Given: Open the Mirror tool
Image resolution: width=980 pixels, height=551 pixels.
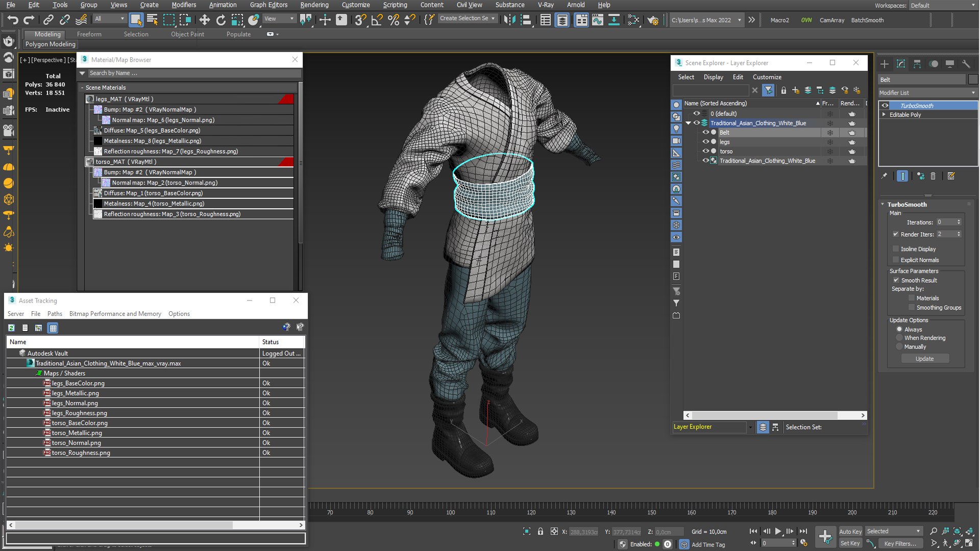Looking at the screenshot, I should [x=509, y=20].
